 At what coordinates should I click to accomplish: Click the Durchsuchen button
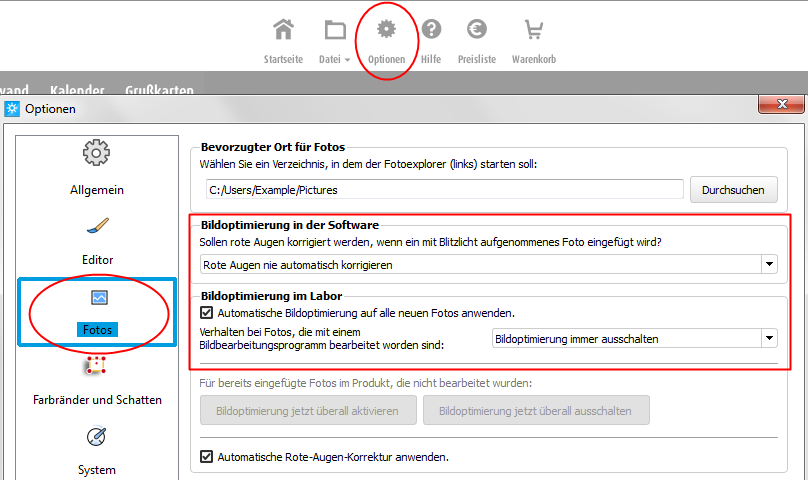click(x=733, y=189)
